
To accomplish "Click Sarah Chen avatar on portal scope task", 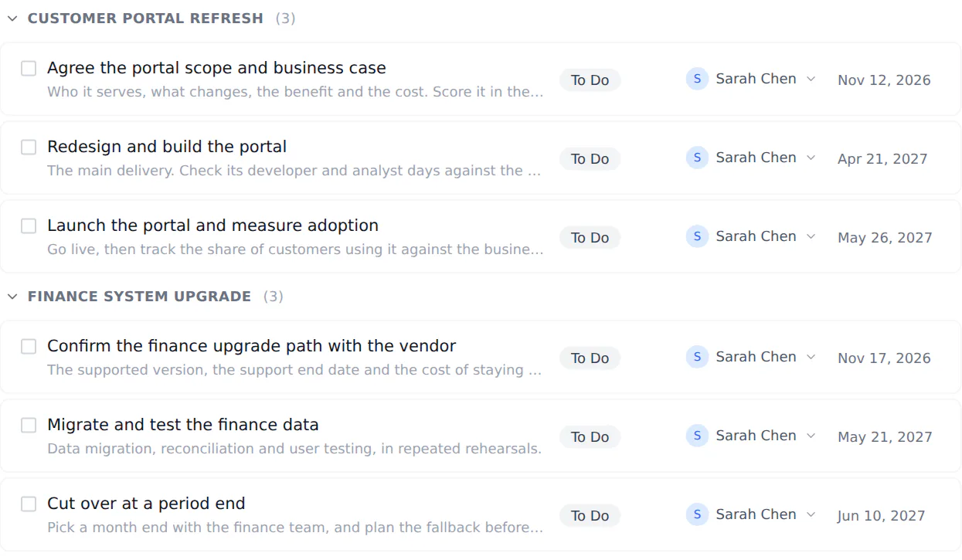I will pyautogui.click(x=697, y=79).
